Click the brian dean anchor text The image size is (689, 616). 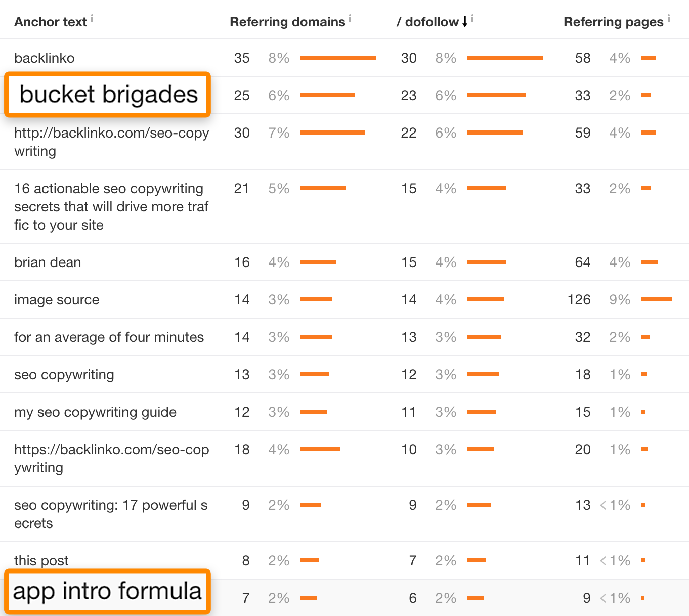pyautogui.click(x=48, y=262)
